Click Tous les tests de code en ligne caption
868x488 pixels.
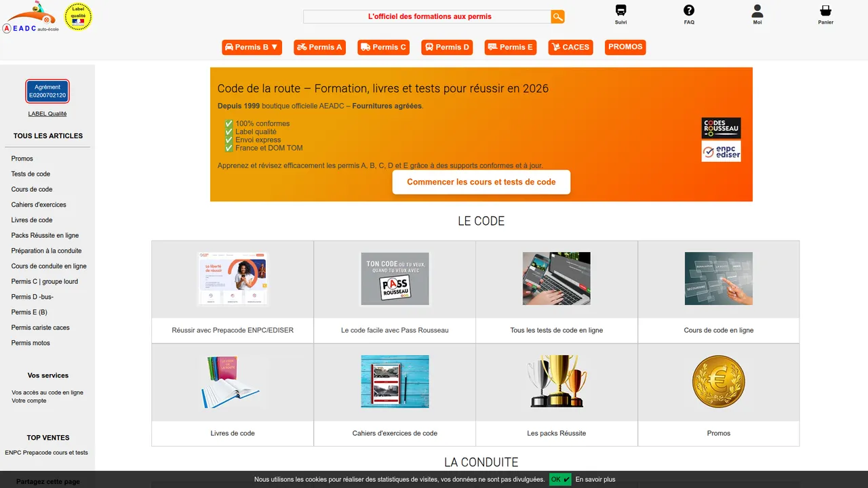click(x=557, y=330)
